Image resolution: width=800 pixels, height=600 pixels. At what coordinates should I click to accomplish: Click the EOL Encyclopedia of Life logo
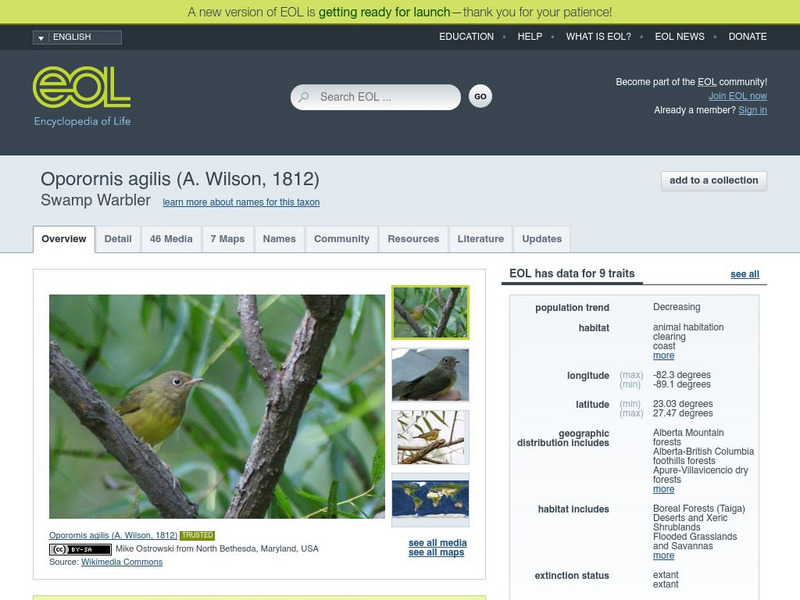pyautogui.click(x=82, y=96)
